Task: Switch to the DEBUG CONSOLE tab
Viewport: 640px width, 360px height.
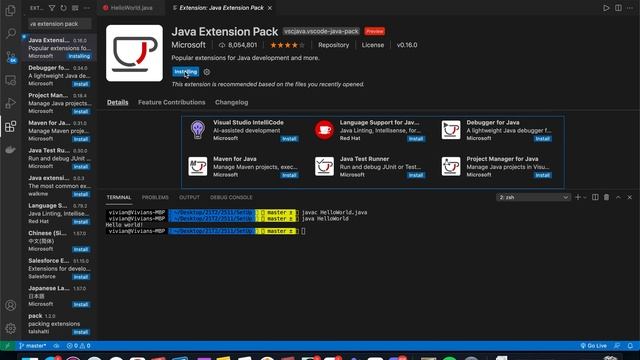Action: tap(231, 197)
